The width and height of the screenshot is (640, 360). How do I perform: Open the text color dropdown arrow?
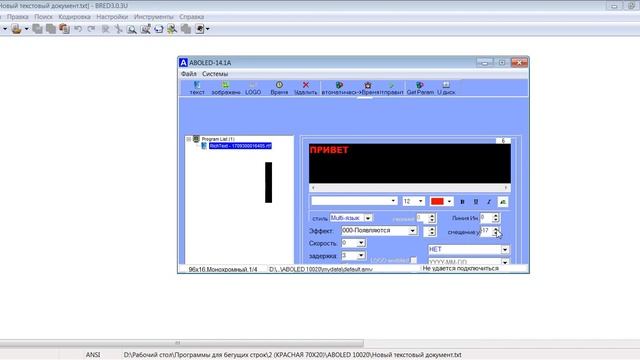449,202
